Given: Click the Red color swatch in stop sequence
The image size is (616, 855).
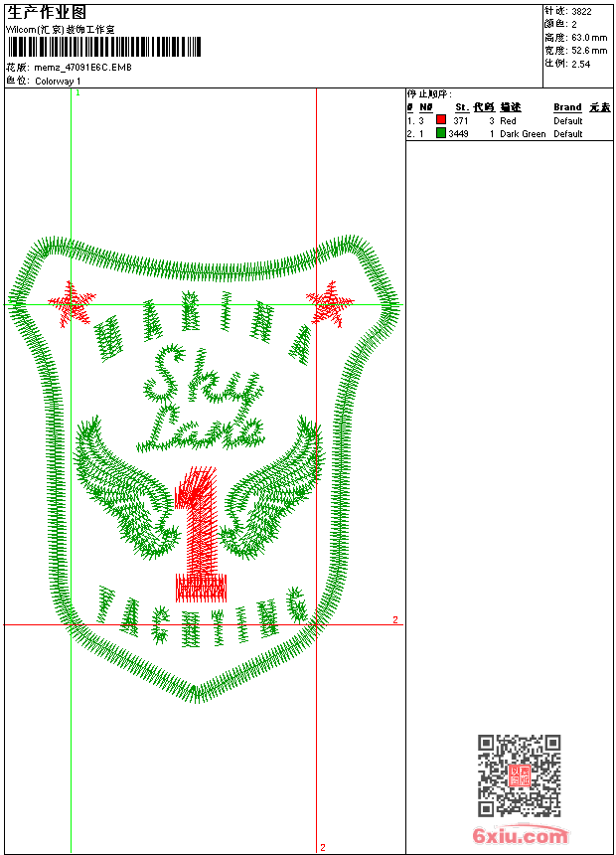Looking at the screenshot, I should pos(441,120).
